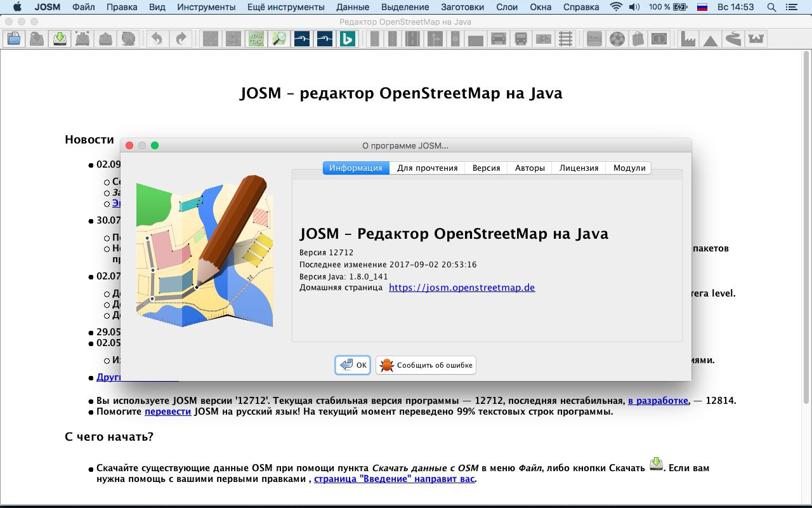Click the Bing imagery icon
The image size is (812, 508).
346,38
